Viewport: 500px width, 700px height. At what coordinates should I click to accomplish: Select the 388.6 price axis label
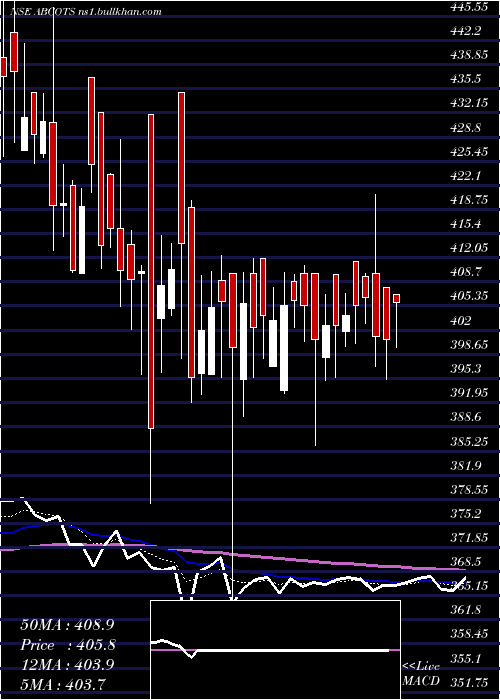(x=464, y=417)
